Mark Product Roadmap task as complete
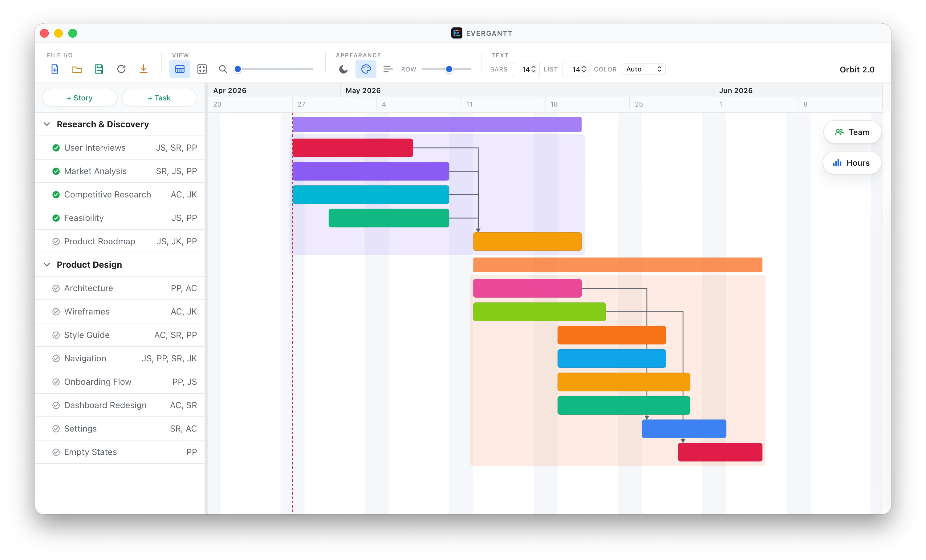Viewport: 926px width, 560px height. [56, 241]
